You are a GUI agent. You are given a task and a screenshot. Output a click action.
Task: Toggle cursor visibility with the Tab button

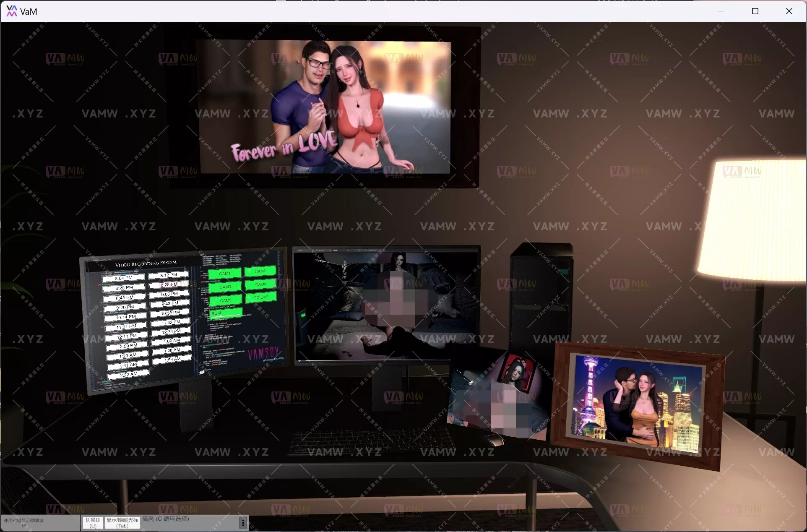(x=122, y=522)
